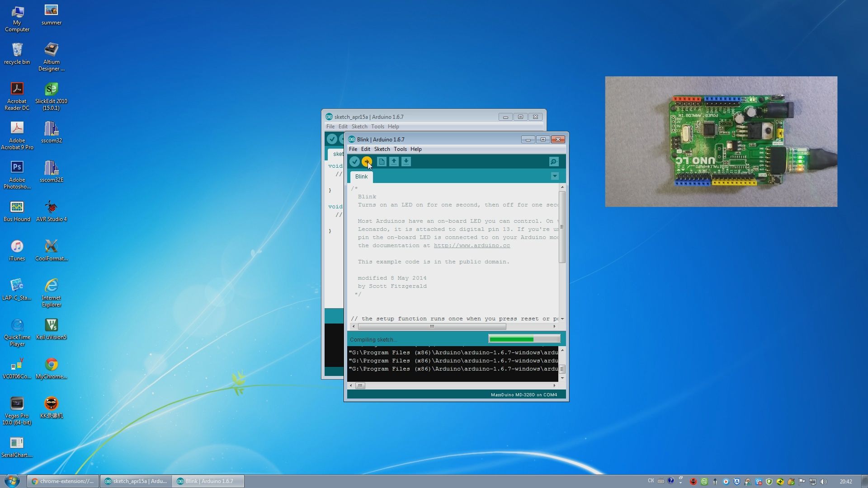Select the Blink sketch tab
Image resolution: width=868 pixels, height=488 pixels.
361,177
